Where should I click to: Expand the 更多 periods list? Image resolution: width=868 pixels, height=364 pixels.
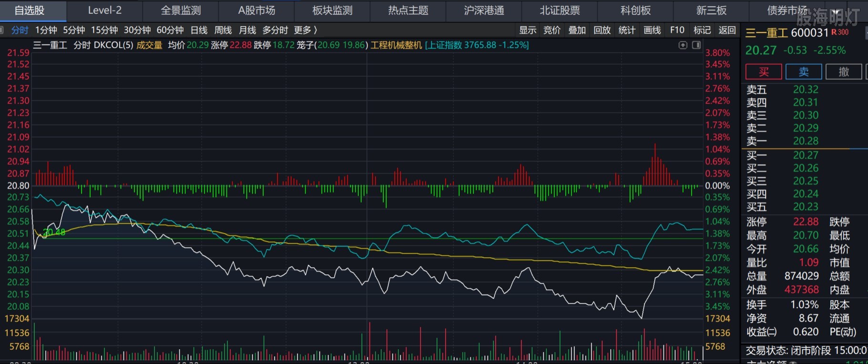305,30
